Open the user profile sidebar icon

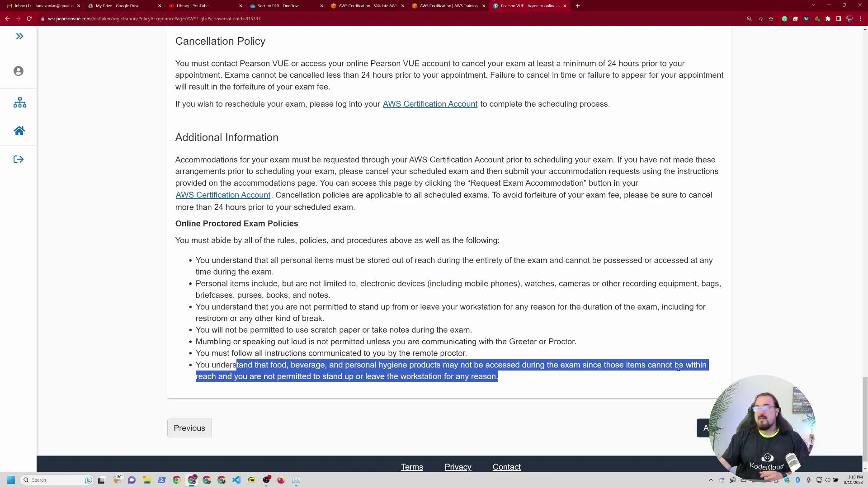pyautogui.click(x=19, y=71)
